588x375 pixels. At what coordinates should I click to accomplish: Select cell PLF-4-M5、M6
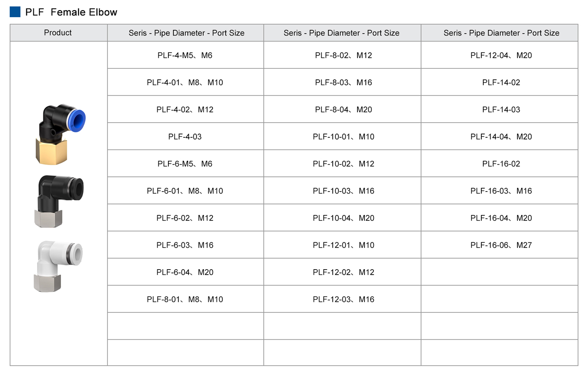coord(185,55)
